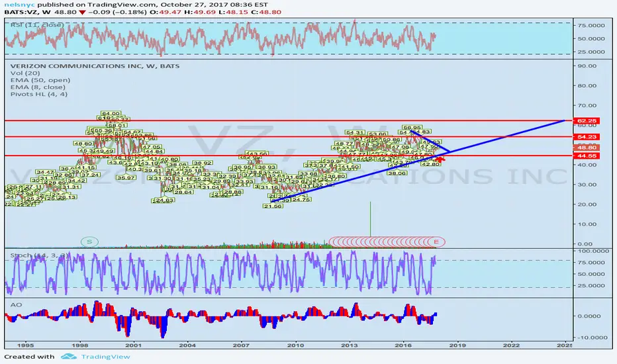Click the 1995 year on time axis
Screen dimensions: 617x364
tap(26, 345)
